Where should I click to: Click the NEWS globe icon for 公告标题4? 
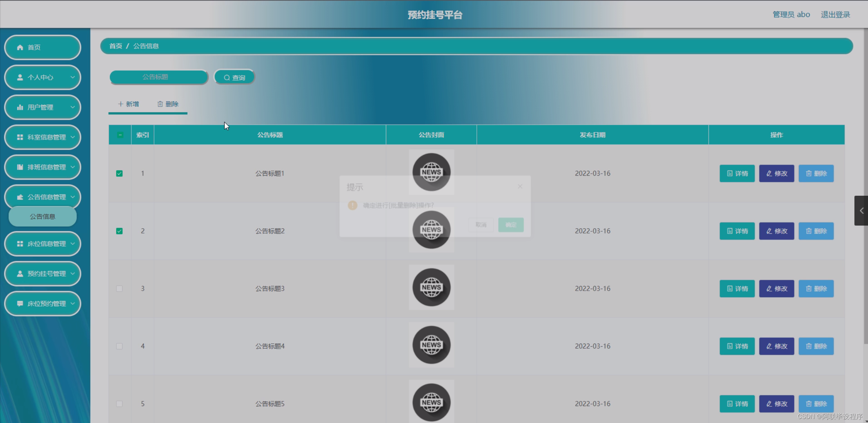point(431,345)
